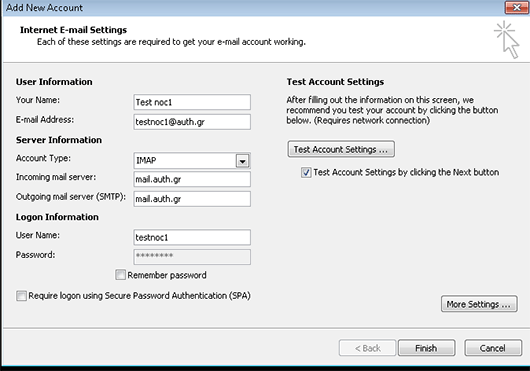The image size is (530, 371).
Task: Go back with the Back button
Action: tap(367, 348)
